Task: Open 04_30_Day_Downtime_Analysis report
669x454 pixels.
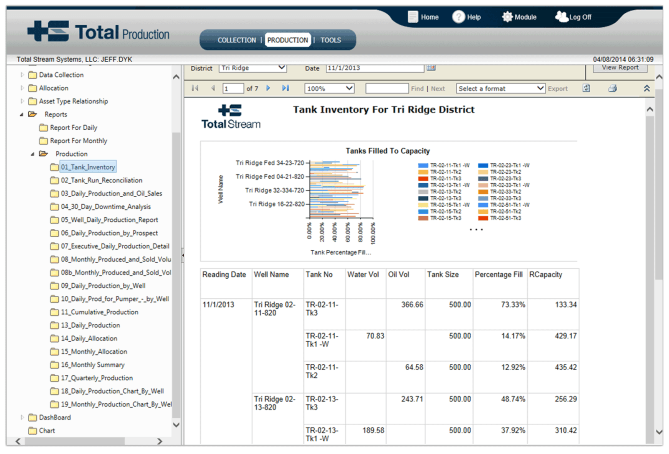Action: 106,207
